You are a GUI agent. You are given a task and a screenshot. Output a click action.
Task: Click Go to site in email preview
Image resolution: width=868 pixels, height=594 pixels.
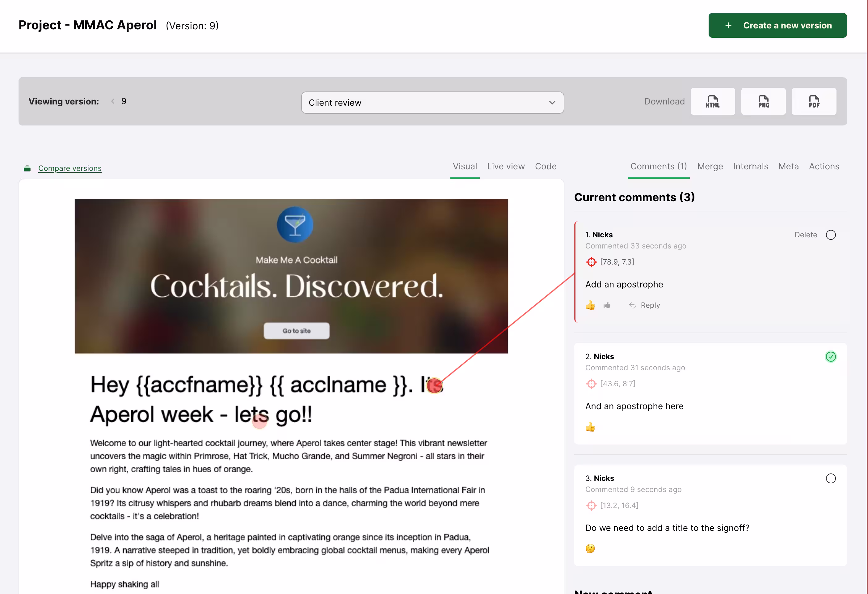(x=296, y=331)
